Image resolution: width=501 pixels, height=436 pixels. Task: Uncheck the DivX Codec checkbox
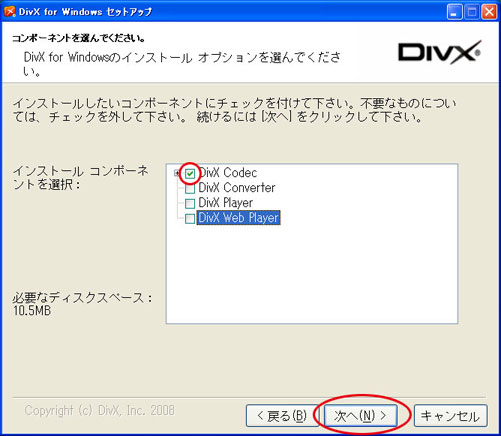(190, 173)
